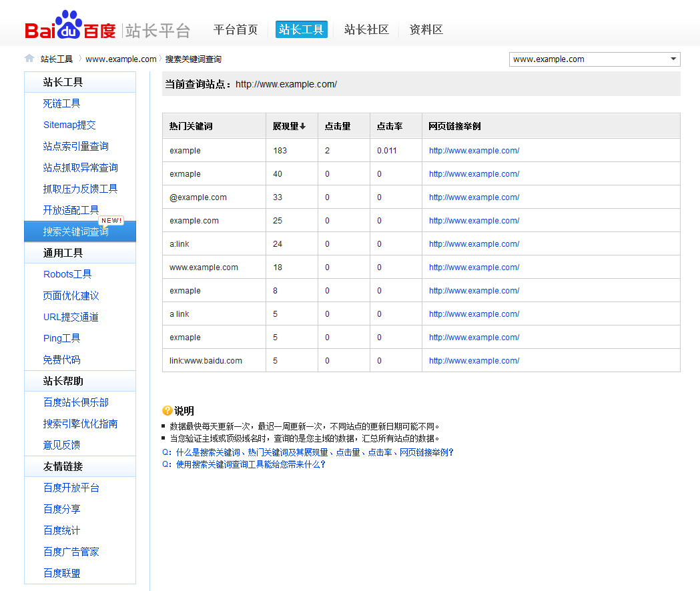Image resolution: width=700 pixels, height=591 pixels.
Task: Select URL提交通道 in sidebar
Action: click(71, 317)
